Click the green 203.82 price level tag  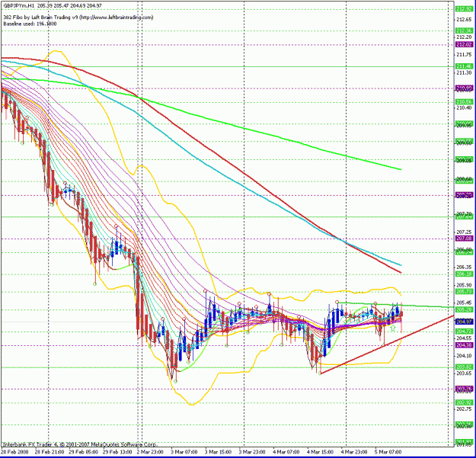coord(465,367)
